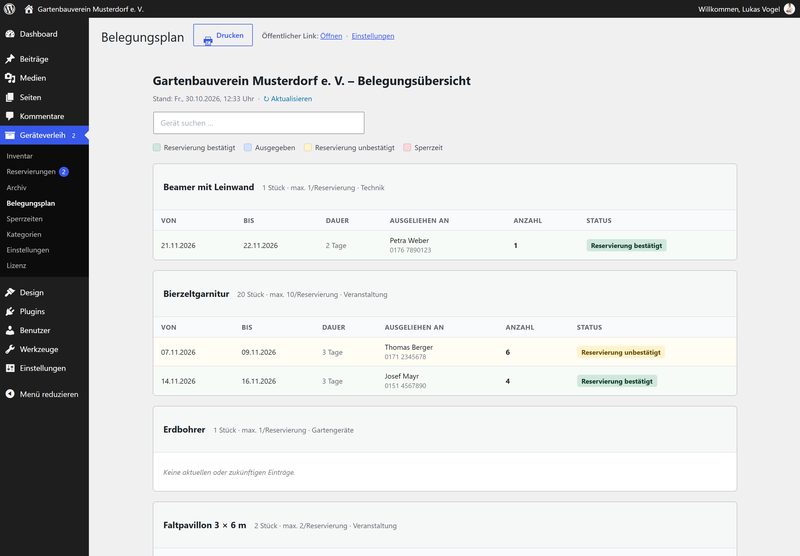Click yellow Reservierung unbestätigt legend swatch
The height and width of the screenshot is (556, 800).
coord(308,147)
